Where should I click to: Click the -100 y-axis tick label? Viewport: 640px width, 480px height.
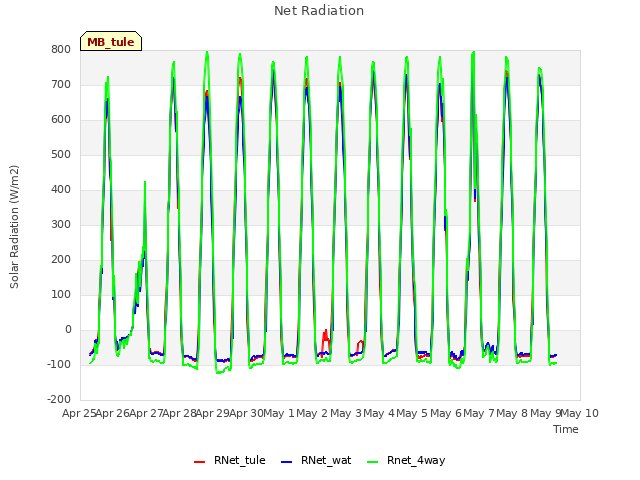59,364
